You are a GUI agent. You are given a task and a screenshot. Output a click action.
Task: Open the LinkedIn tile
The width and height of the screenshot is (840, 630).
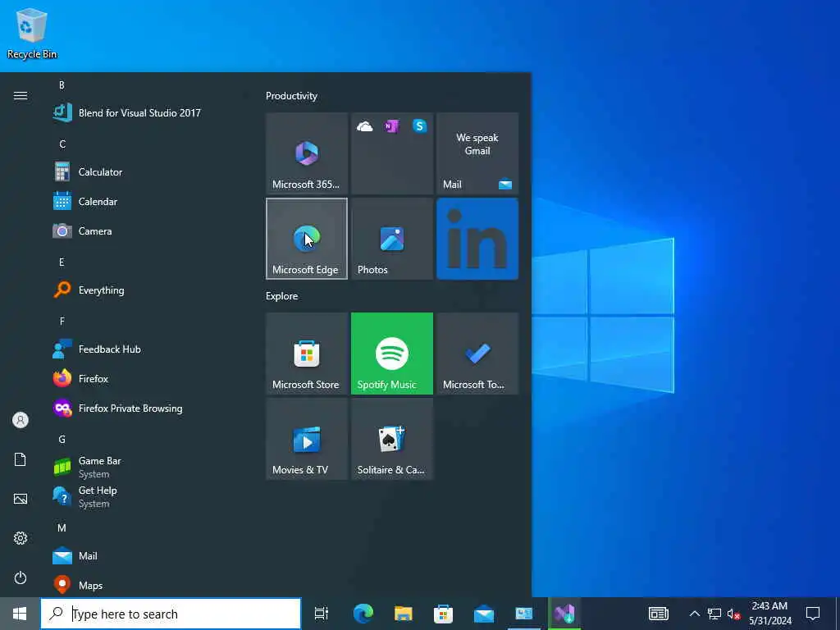pyautogui.click(x=477, y=239)
